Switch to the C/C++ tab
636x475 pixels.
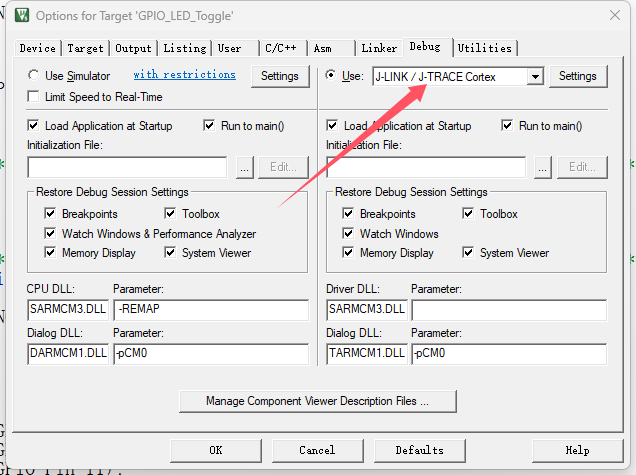click(x=280, y=48)
